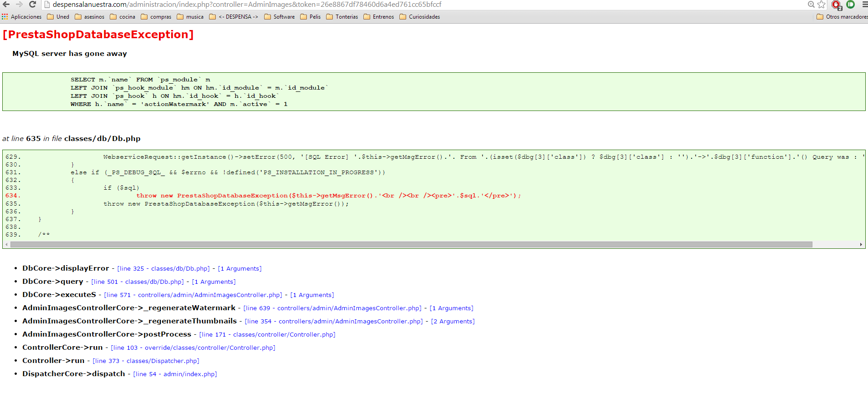Image resolution: width=868 pixels, height=408 pixels.
Task: Open the 'line 501 - classes/db/Db.php' link
Action: coord(138,282)
